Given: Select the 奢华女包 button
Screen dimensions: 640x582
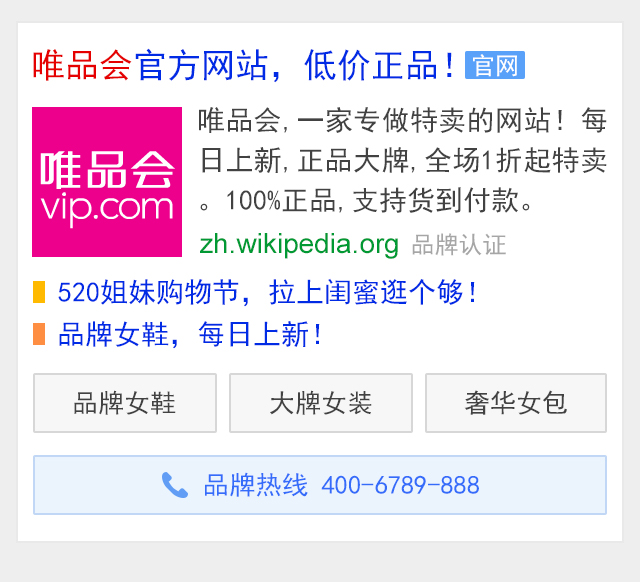Looking at the screenshot, I should click(516, 403).
